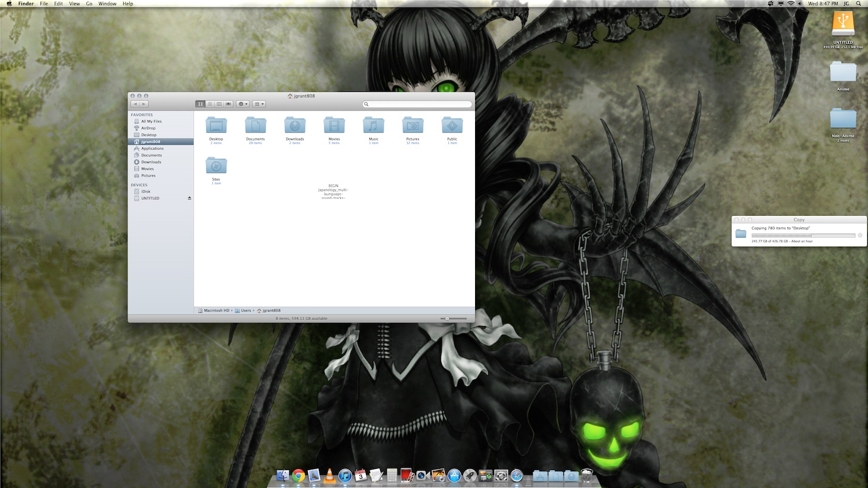Adjust the icon size slider
The width and height of the screenshot is (868, 488).
(x=453, y=319)
